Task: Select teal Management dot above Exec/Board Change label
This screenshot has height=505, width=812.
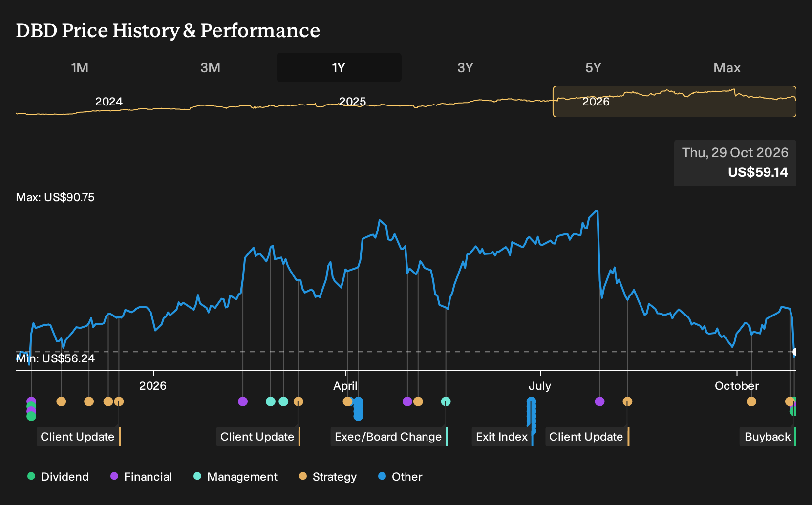Action: [446, 401]
